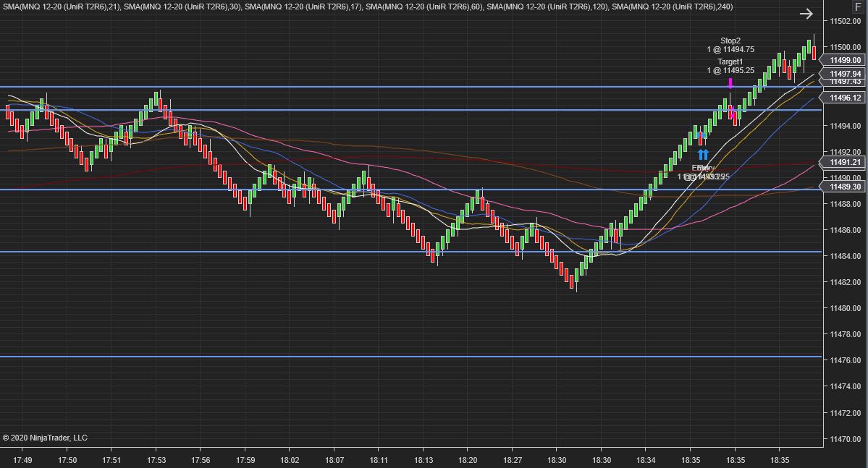Screen dimensions: 868x468
Task: Click the magenta exit down-arrow marker
Action: point(730,83)
